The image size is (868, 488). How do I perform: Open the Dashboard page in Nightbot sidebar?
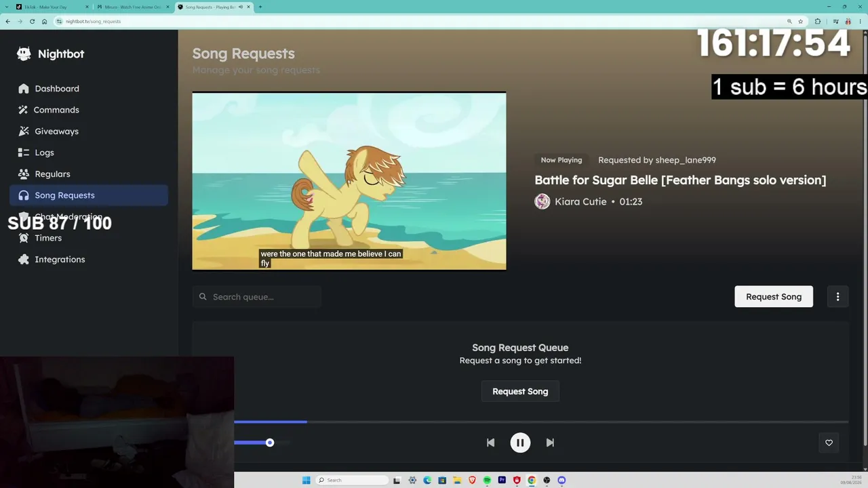pos(89,89)
